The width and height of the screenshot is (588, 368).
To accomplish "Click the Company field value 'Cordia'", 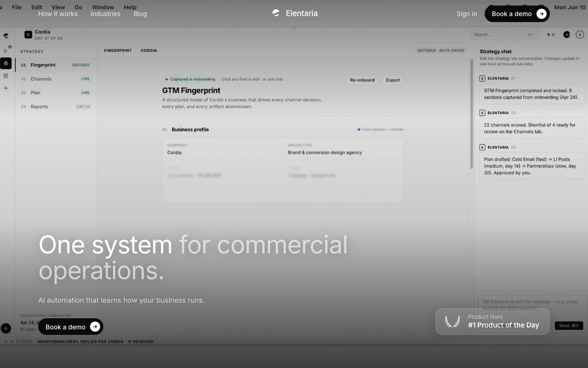I will click(174, 152).
